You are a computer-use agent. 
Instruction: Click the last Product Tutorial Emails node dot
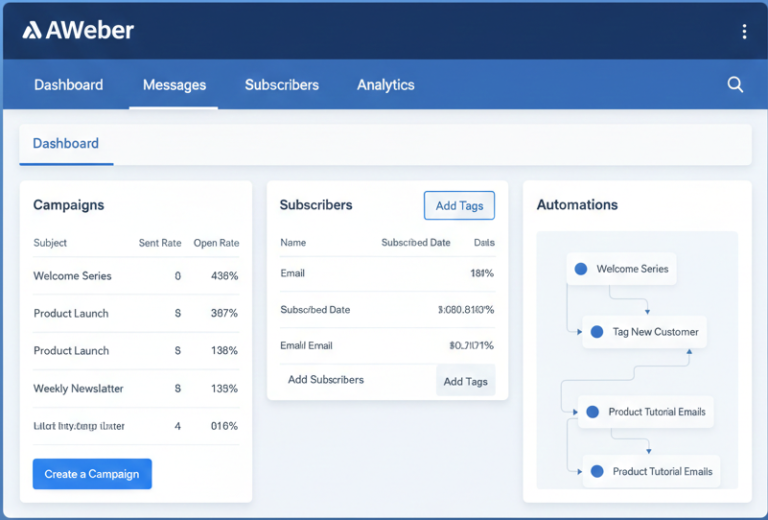pos(597,472)
